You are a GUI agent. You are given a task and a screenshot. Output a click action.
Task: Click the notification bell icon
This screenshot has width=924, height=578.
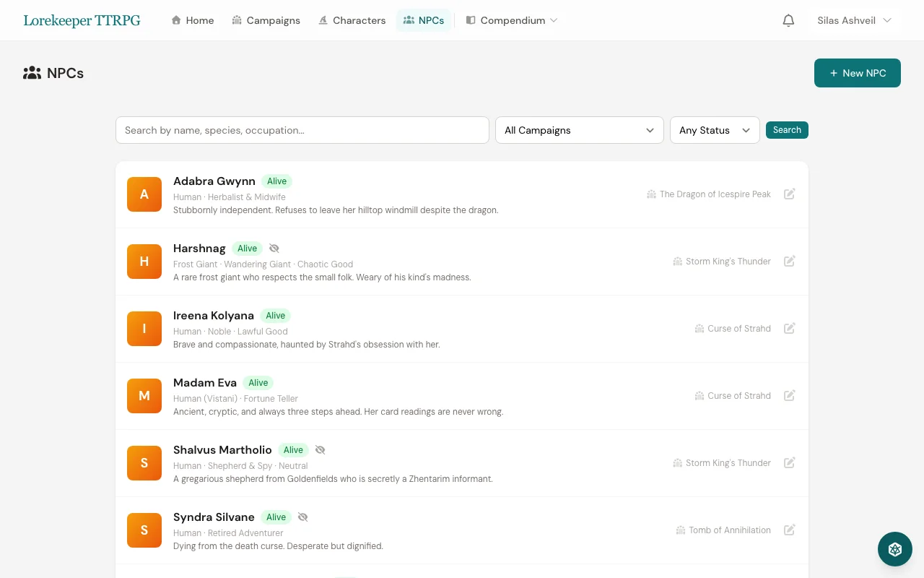[788, 20]
